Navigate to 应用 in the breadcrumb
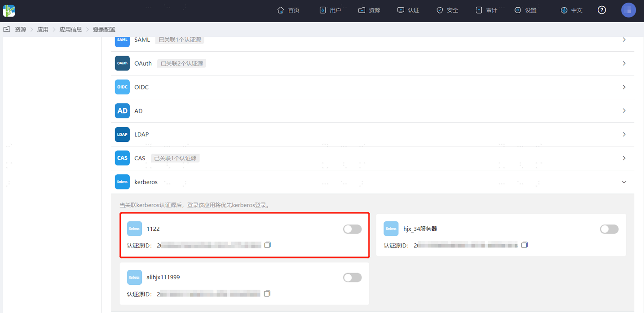 tap(43, 30)
